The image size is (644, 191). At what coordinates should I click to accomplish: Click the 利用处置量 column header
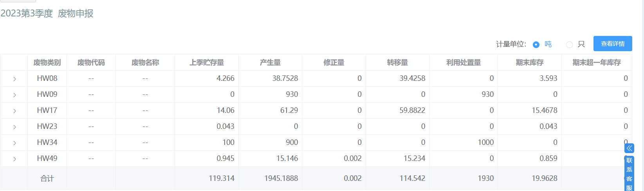[x=464, y=62]
